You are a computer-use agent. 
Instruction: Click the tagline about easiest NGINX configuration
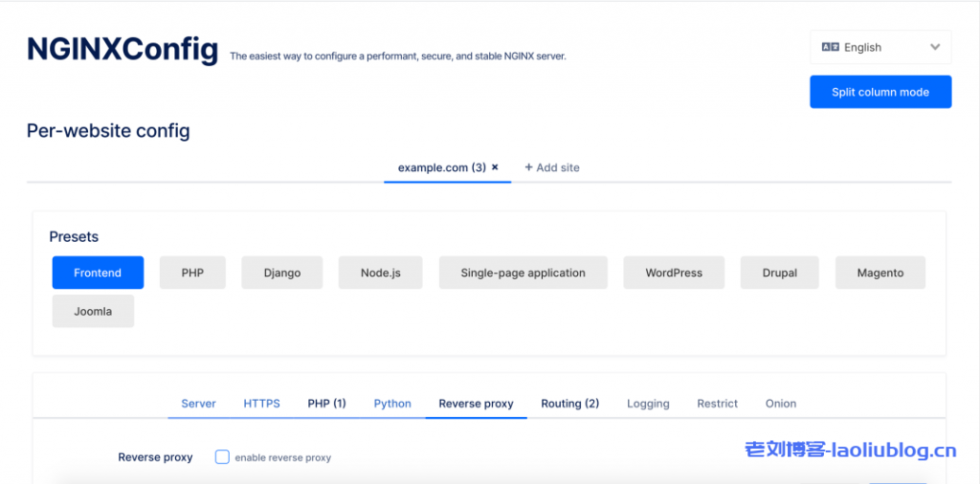[398, 56]
